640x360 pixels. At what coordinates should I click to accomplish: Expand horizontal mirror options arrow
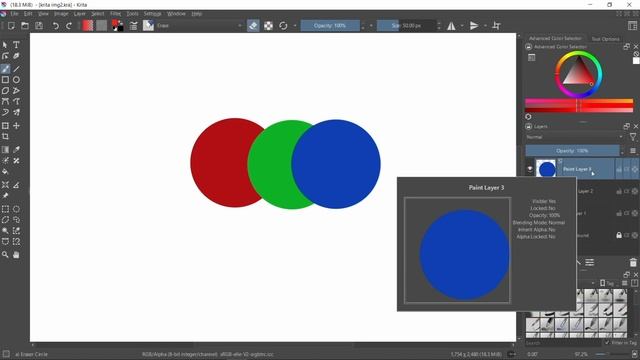tap(462, 26)
